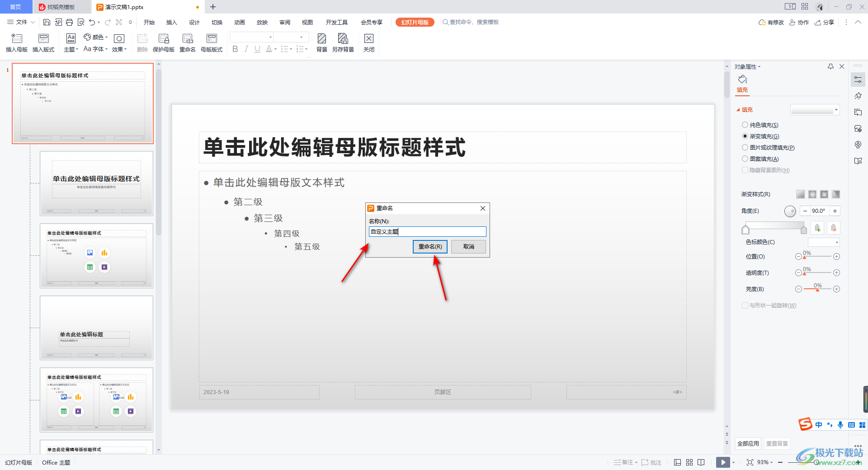The height and width of the screenshot is (470, 868).
Task: Pin the Object Properties panel
Action: pos(830,66)
